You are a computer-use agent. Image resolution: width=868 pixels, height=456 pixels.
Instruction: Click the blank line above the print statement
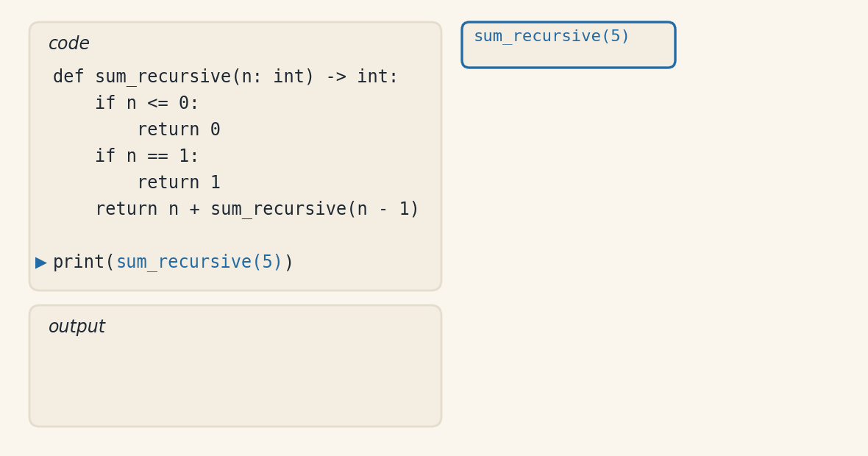point(235,236)
